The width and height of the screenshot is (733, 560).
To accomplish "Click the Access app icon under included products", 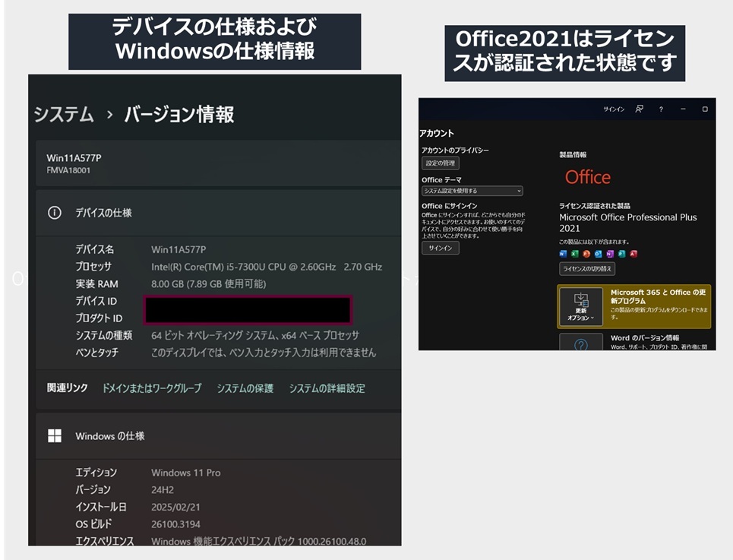I will [x=633, y=254].
